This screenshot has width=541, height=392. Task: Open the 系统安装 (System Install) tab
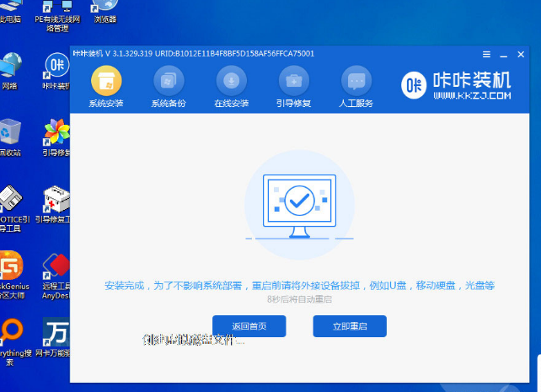106,83
